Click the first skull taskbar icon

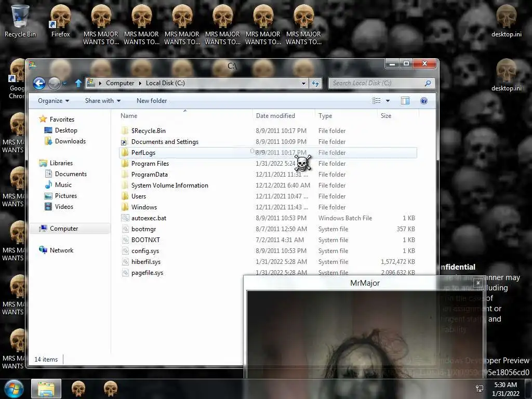[78, 389]
